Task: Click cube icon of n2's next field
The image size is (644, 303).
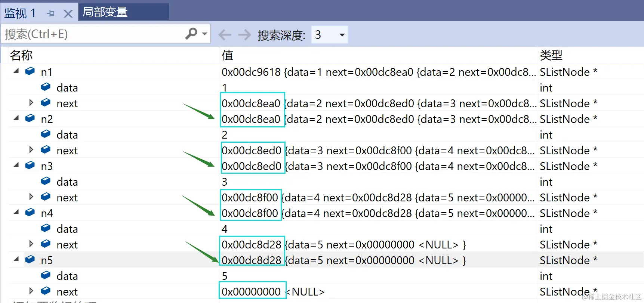Action: 46,149
